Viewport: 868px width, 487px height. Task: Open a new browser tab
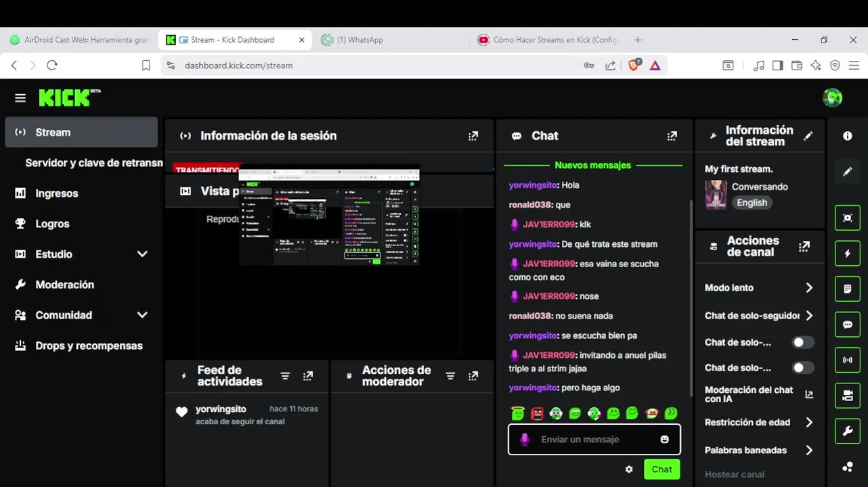[x=638, y=40]
